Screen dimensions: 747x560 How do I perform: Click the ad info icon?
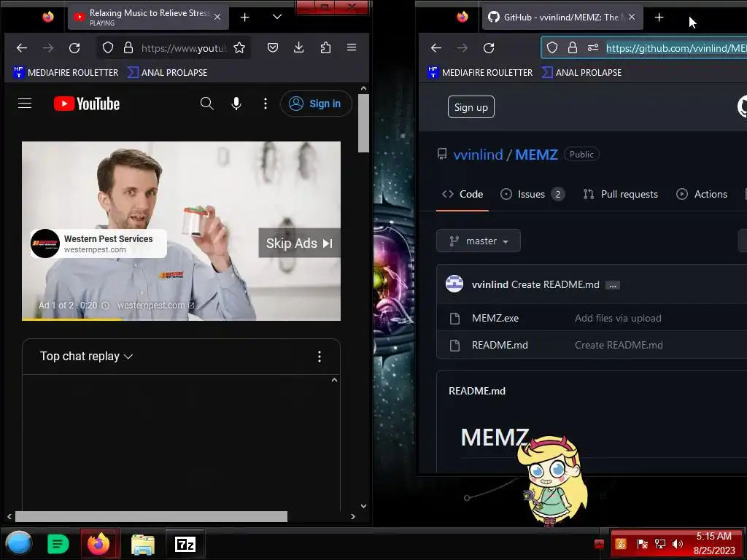[x=105, y=306]
